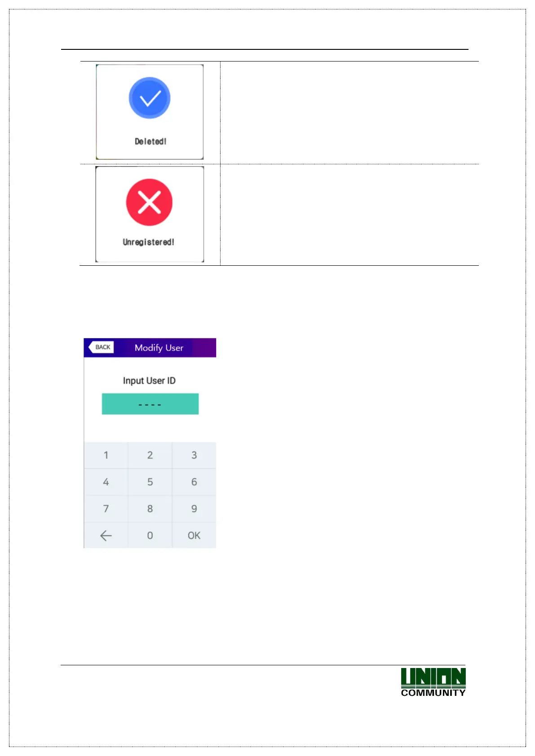
Task: Click the Deleted! message text
Action: pos(150,141)
